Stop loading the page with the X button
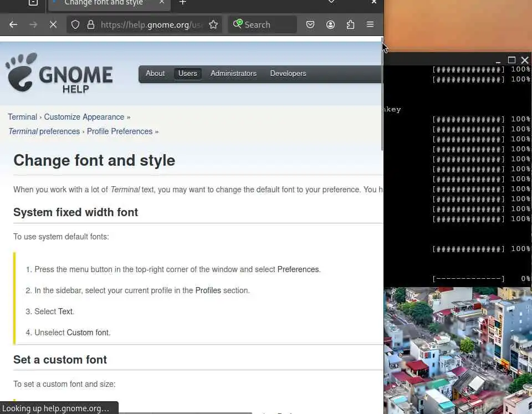 [x=53, y=24]
